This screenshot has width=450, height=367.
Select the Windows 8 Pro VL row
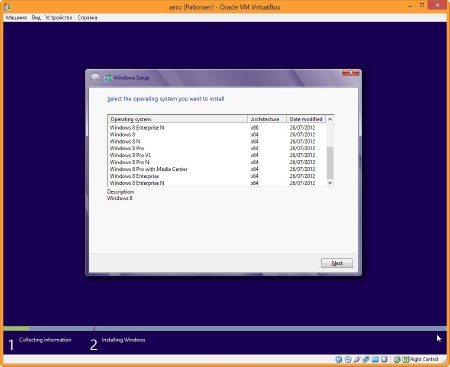pyautogui.click(x=217, y=155)
